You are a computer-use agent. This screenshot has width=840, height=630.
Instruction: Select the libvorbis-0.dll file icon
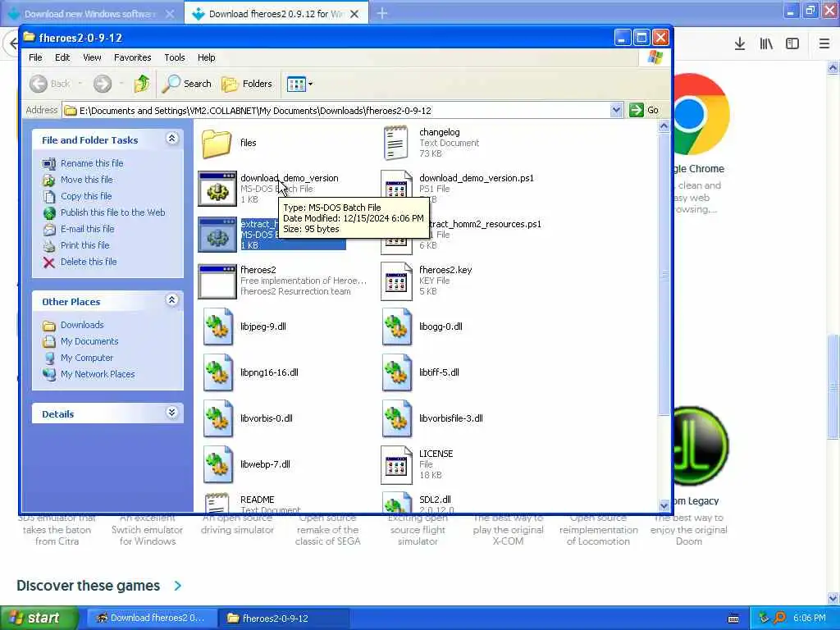point(218,419)
